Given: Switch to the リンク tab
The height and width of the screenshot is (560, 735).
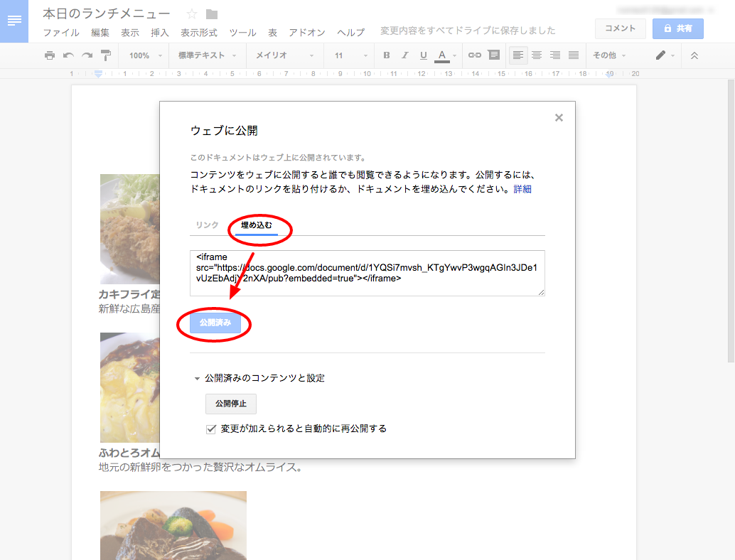Looking at the screenshot, I should [x=207, y=225].
